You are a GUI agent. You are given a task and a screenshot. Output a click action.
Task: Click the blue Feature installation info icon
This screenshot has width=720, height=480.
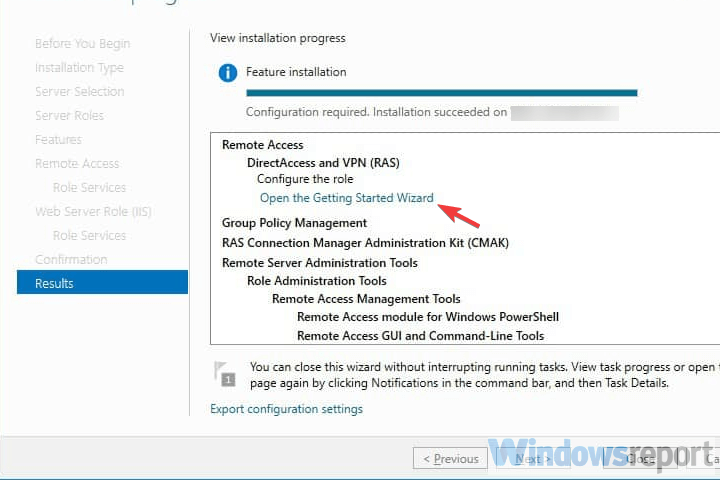(x=228, y=73)
